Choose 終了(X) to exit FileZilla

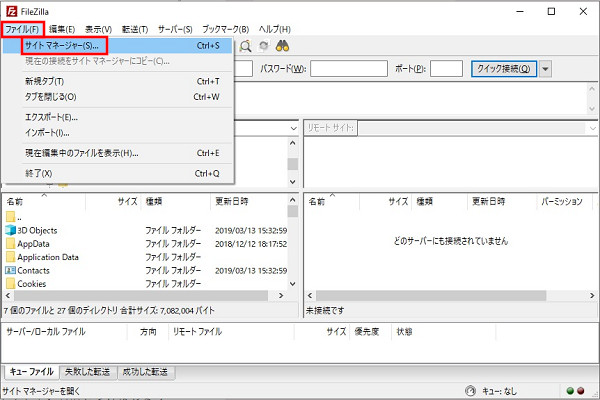(x=117, y=173)
